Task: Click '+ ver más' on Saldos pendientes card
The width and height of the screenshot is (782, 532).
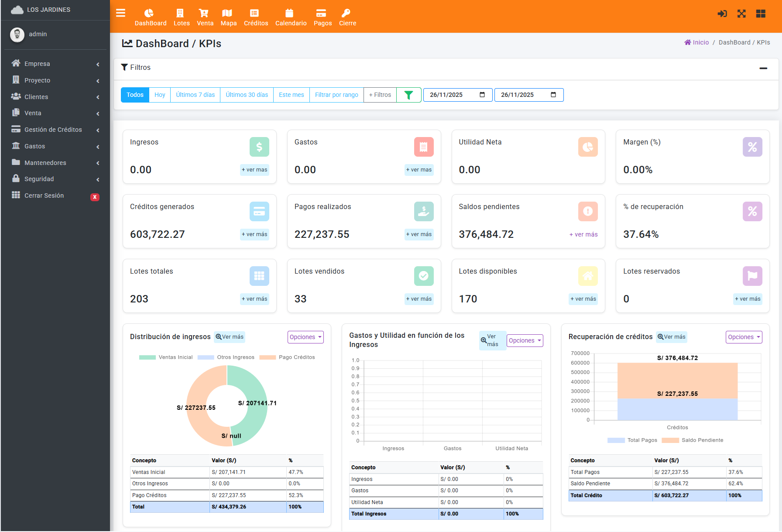Action: [x=583, y=234]
